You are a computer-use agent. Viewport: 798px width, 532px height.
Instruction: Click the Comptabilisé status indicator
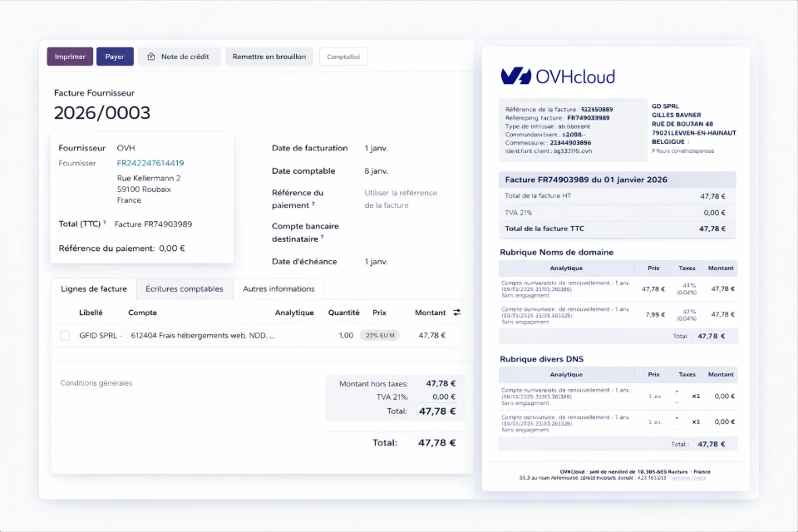click(343, 57)
